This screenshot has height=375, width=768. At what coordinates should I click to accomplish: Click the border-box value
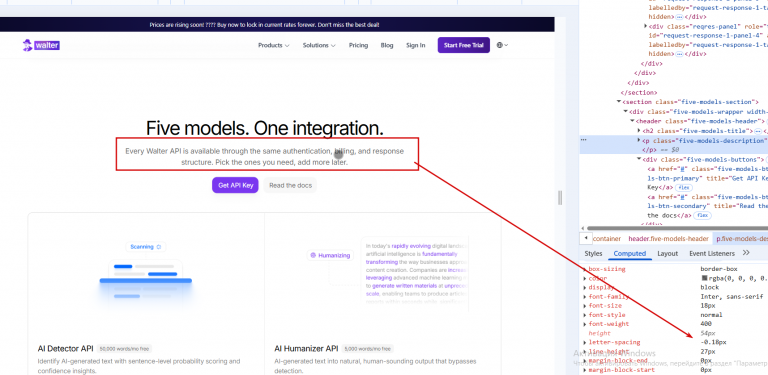coord(719,269)
